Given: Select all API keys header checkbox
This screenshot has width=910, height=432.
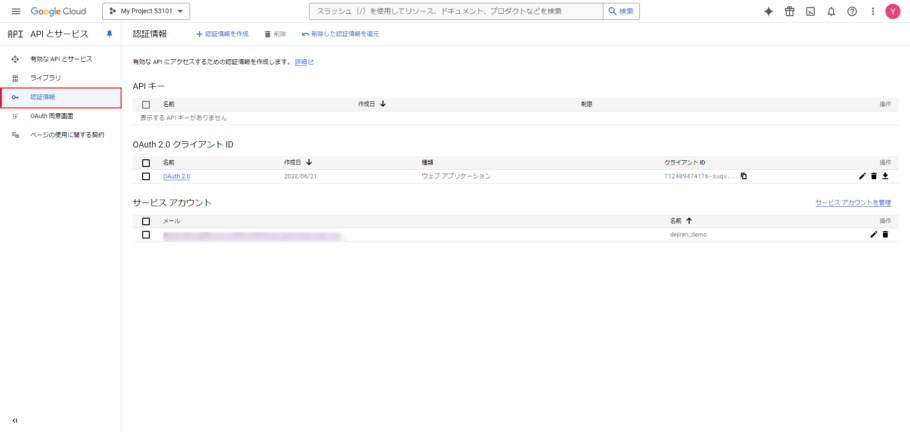Looking at the screenshot, I should point(146,104).
